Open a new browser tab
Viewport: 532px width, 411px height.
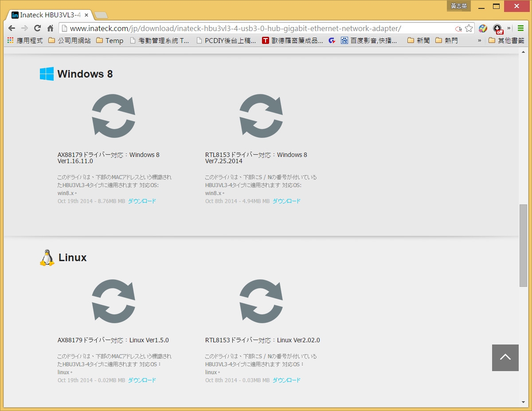(101, 15)
